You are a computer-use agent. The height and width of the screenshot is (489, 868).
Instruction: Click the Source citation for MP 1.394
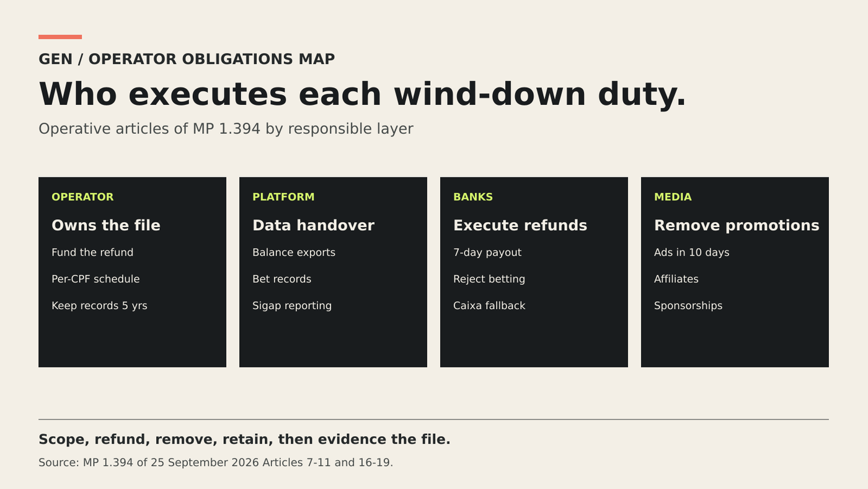pos(216,462)
